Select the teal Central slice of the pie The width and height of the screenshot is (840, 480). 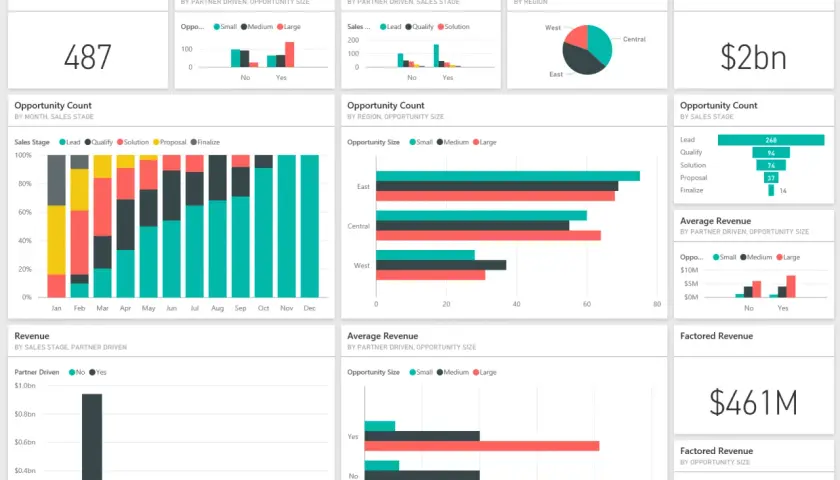(601, 45)
